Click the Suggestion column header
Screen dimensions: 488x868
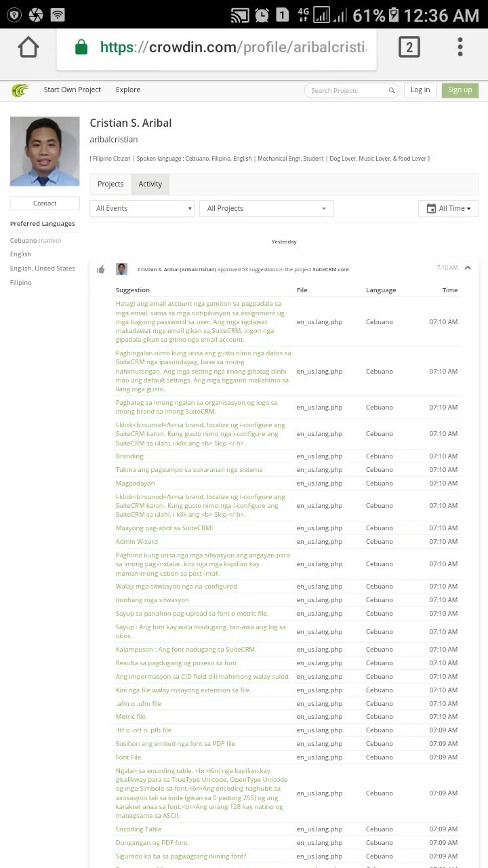pos(132,290)
